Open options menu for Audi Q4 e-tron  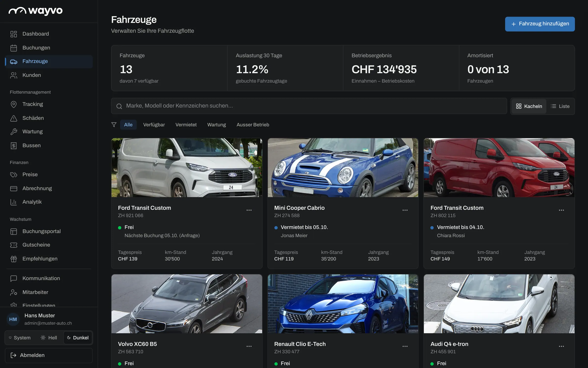coord(562,346)
